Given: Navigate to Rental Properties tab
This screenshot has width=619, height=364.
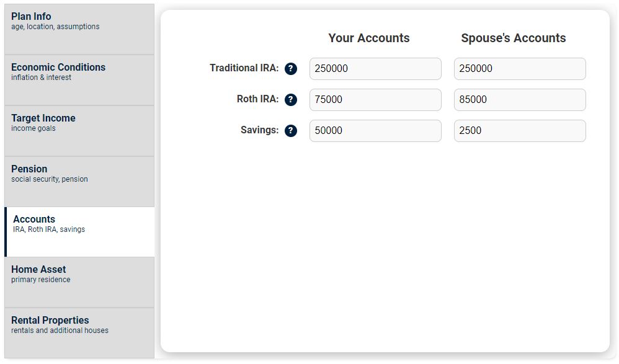Looking at the screenshot, I should point(79,333).
